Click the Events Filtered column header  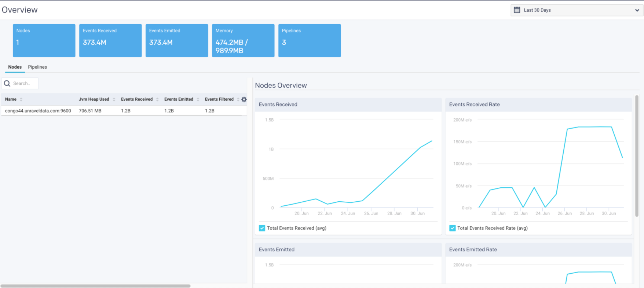tap(219, 99)
